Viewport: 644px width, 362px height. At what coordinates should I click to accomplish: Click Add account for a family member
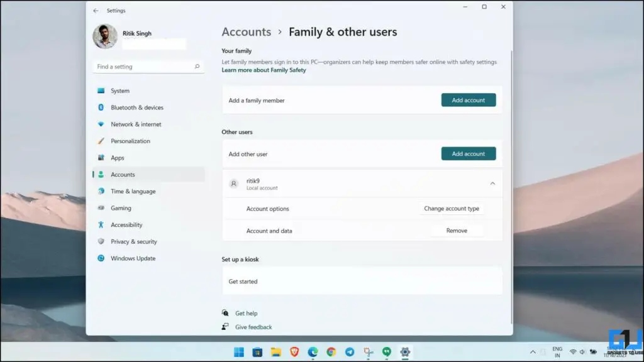tap(469, 99)
